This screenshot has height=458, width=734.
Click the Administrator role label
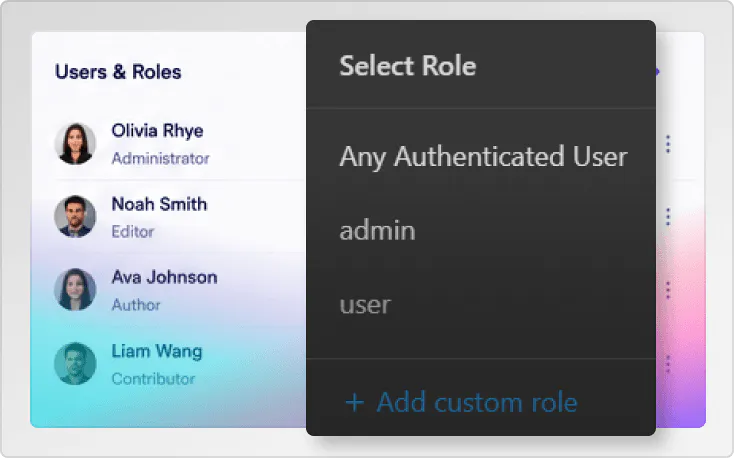point(161,159)
